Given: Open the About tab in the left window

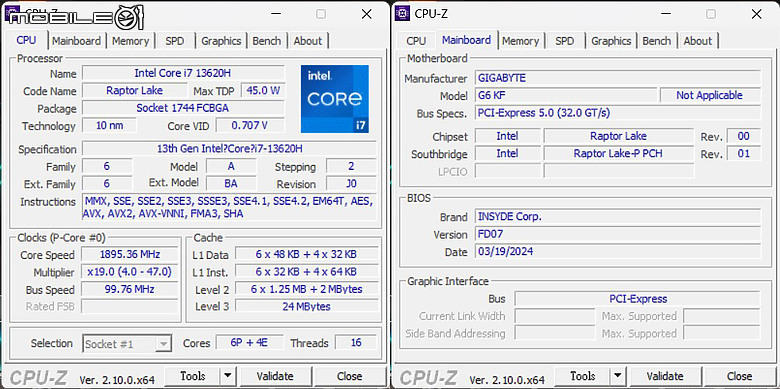Looking at the screenshot, I should coord(307,41).
